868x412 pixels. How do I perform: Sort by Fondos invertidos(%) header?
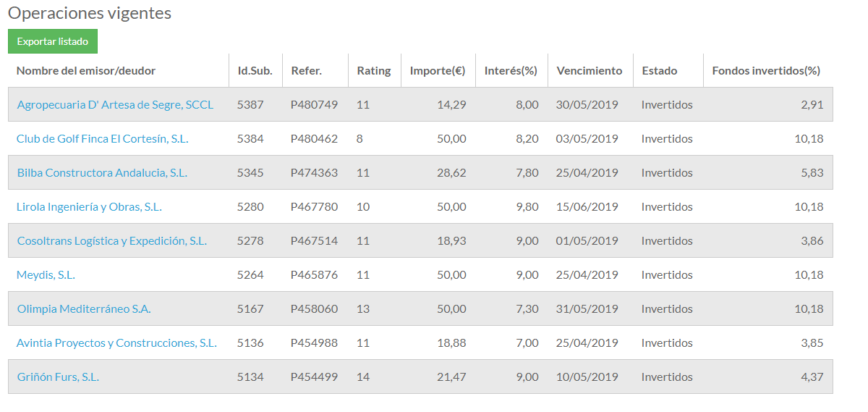click(x=766, y=70)
